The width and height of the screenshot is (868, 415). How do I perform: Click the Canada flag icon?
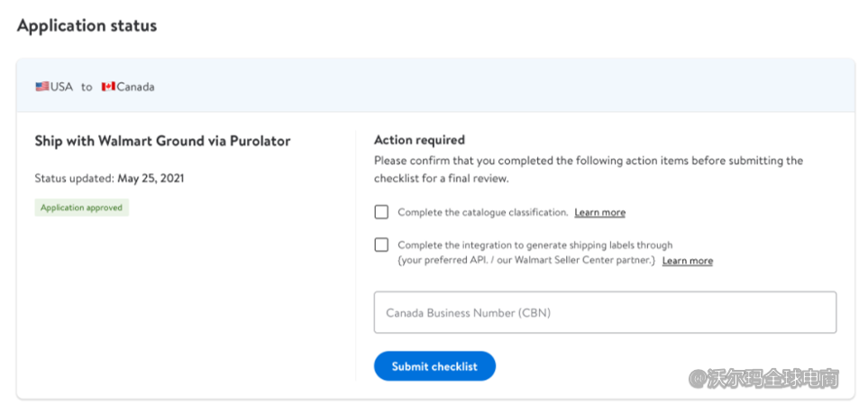(x=108, y=87)
